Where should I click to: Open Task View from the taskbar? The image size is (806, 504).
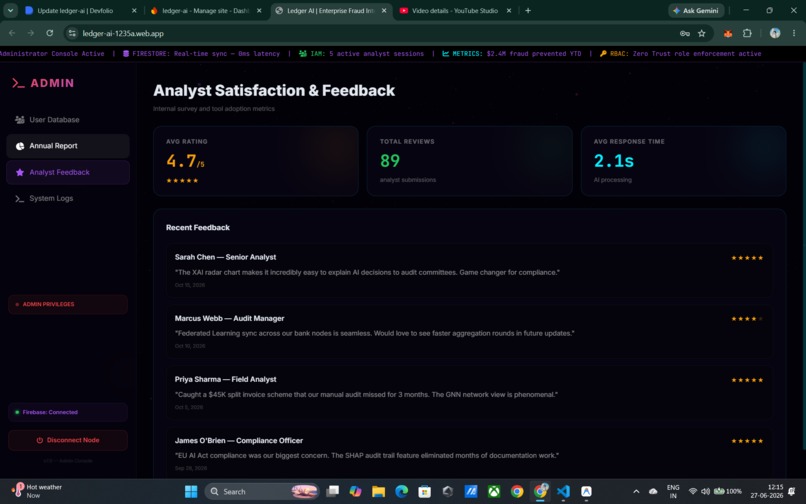pos(333,492)
